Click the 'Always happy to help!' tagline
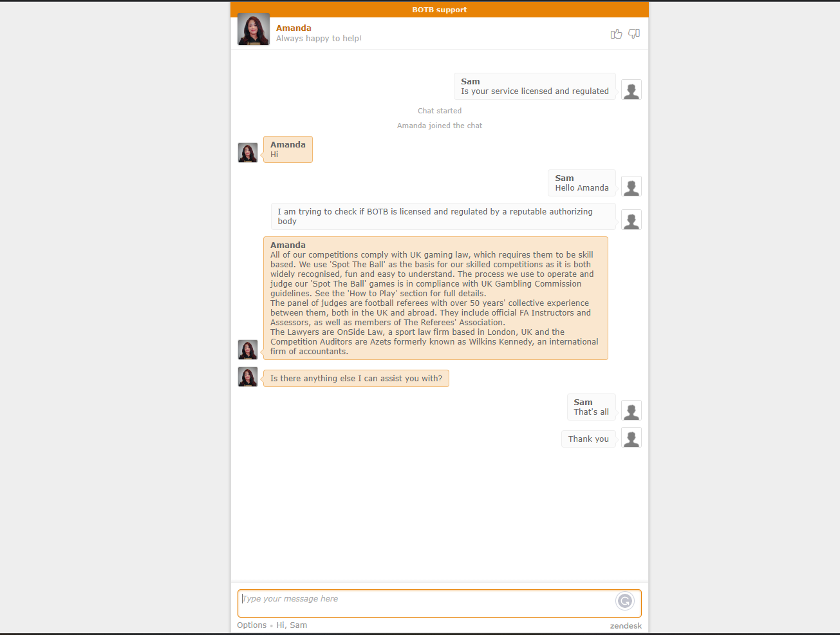This screenshot has height=635, width=840. [319, 39]
